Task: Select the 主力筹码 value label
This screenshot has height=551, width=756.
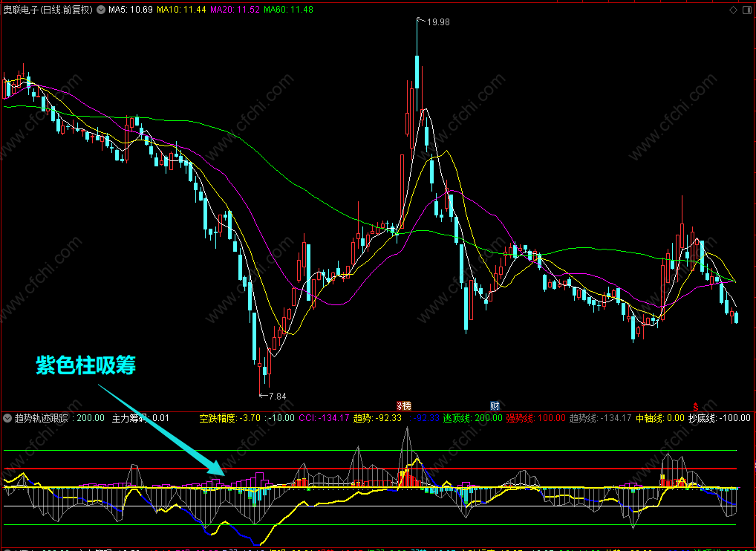Action: pos(140,418)
